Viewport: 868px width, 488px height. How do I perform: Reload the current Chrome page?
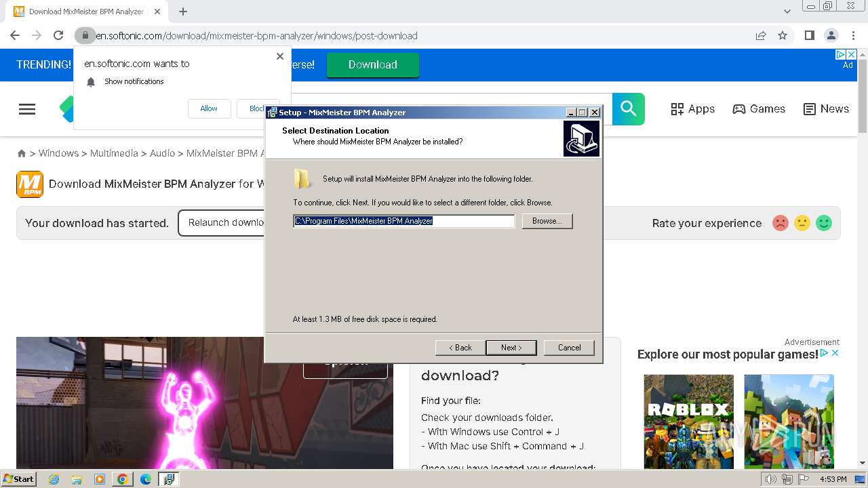point(58,35)
